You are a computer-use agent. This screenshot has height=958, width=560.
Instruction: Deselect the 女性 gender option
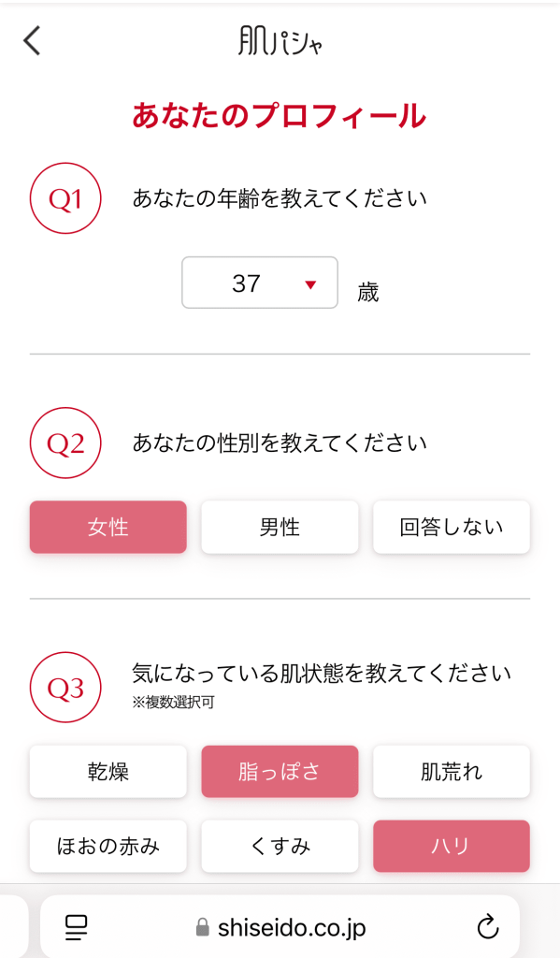(108, 527)
